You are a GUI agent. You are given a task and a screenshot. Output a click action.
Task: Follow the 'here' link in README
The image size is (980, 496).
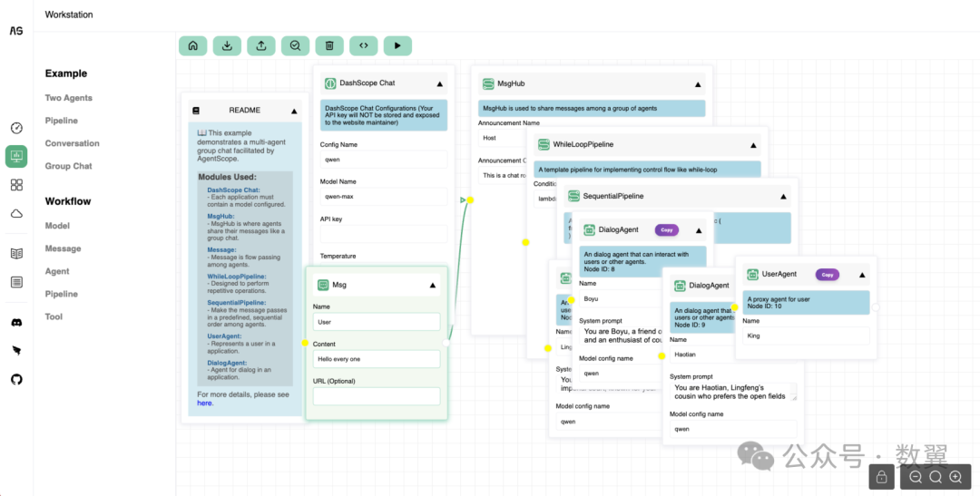[x=204, y=403]
